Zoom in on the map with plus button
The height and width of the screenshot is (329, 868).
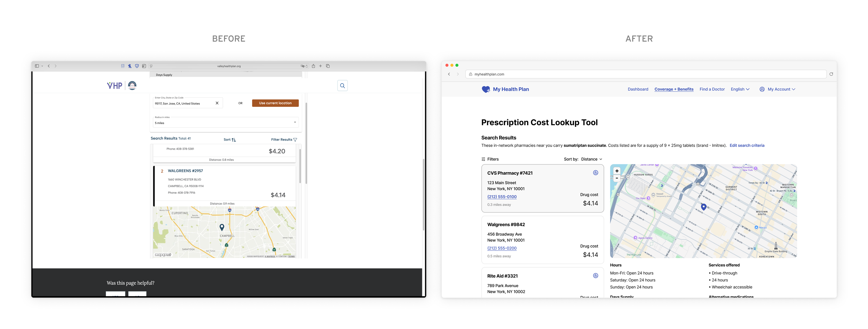(x=617, y=171)
